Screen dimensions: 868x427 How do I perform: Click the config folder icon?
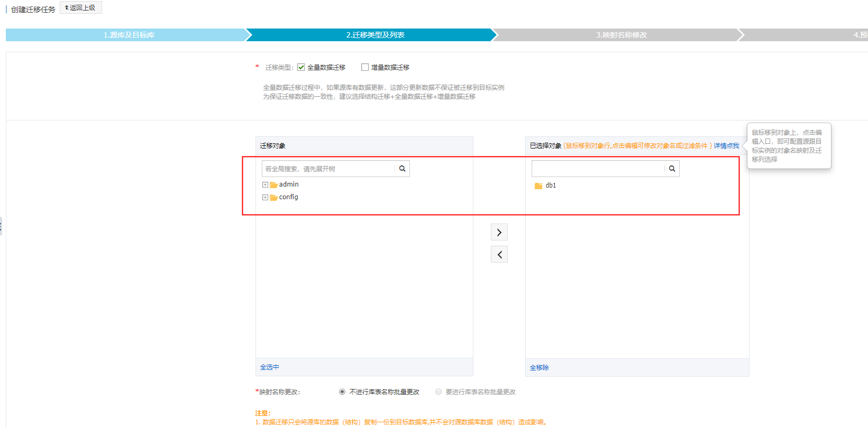pyautogui.click(x=273, y=198)
